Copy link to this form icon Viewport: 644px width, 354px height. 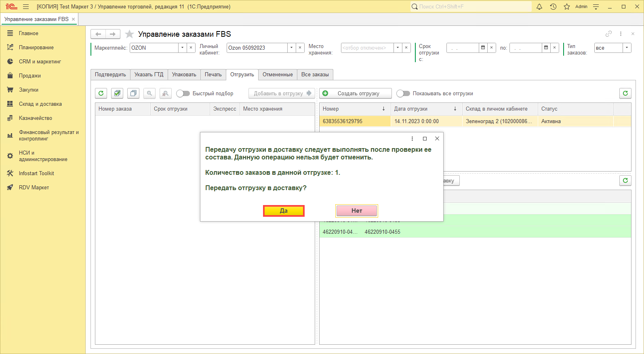[608, 34]
